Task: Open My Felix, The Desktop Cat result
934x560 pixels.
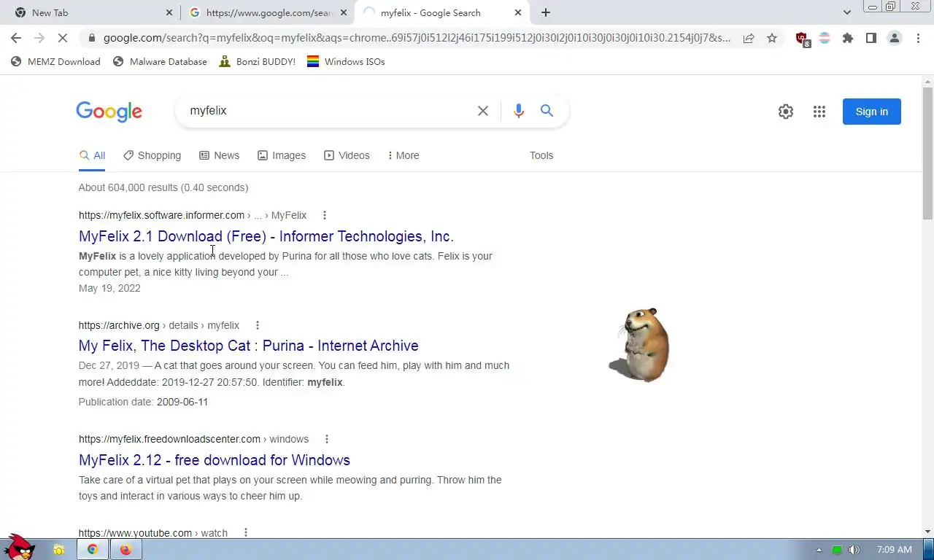Action: click(x=249, y=346)
